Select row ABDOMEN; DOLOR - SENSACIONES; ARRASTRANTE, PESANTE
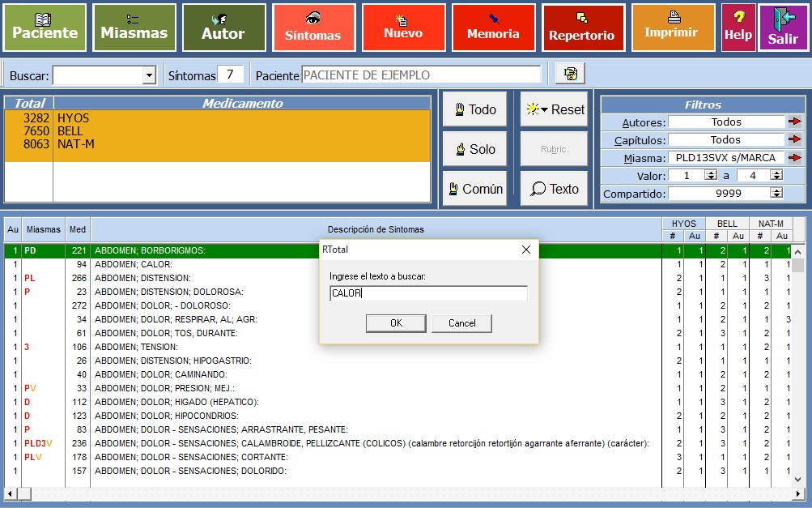812x508 pixels. (x=397, y=429)
